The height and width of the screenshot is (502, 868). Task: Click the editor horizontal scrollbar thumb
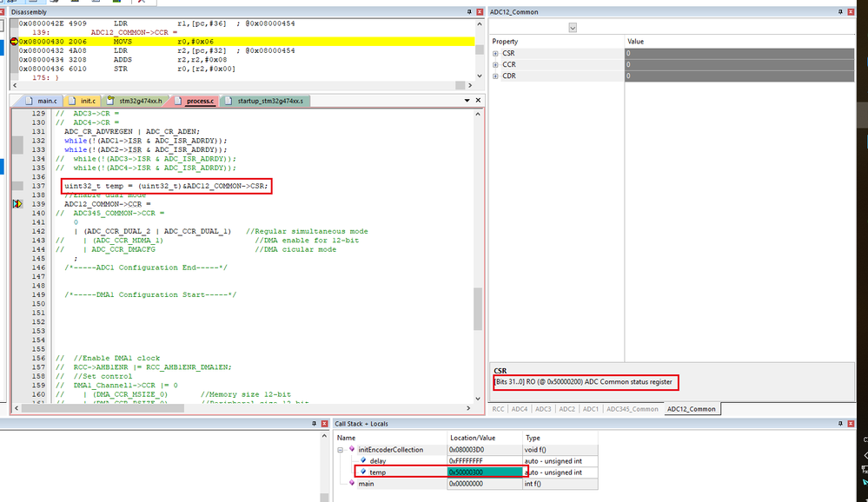coord(103,408)
